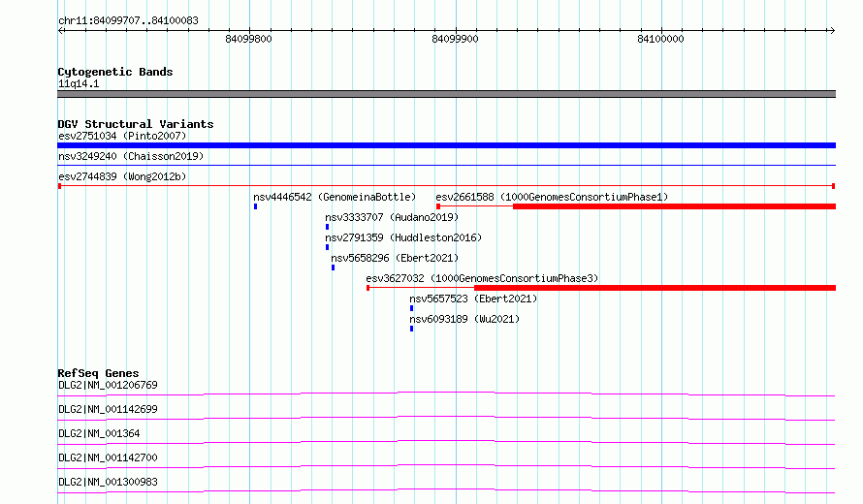Click the chr11:84099707..84100083 region label
Image resolution: width=863 pixels, height=504 pixels.
click(x=128, y=21)
